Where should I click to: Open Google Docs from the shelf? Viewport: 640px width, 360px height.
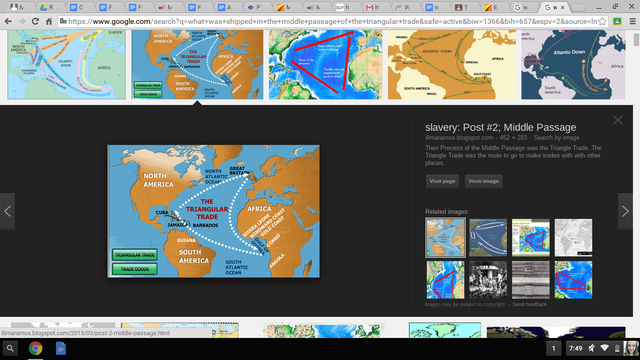click(x=61, y=349)
